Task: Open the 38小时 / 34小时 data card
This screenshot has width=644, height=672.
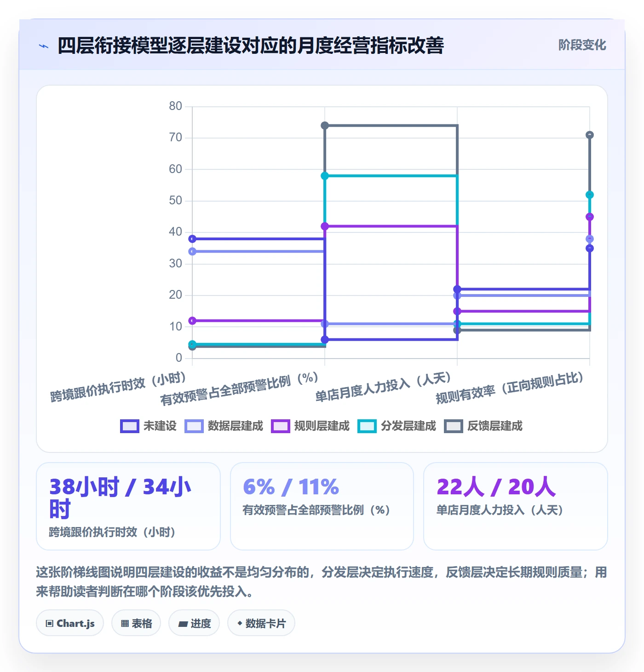Action: 128,506
